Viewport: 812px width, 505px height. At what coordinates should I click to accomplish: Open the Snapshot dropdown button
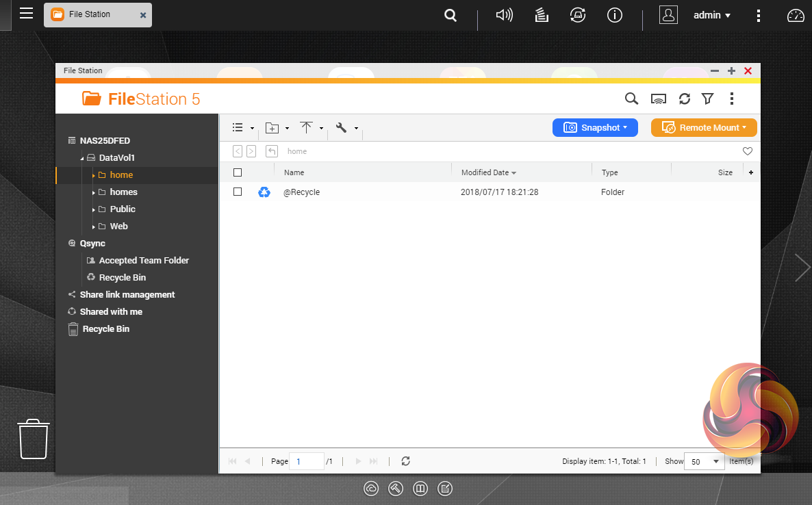coord(595,127)
